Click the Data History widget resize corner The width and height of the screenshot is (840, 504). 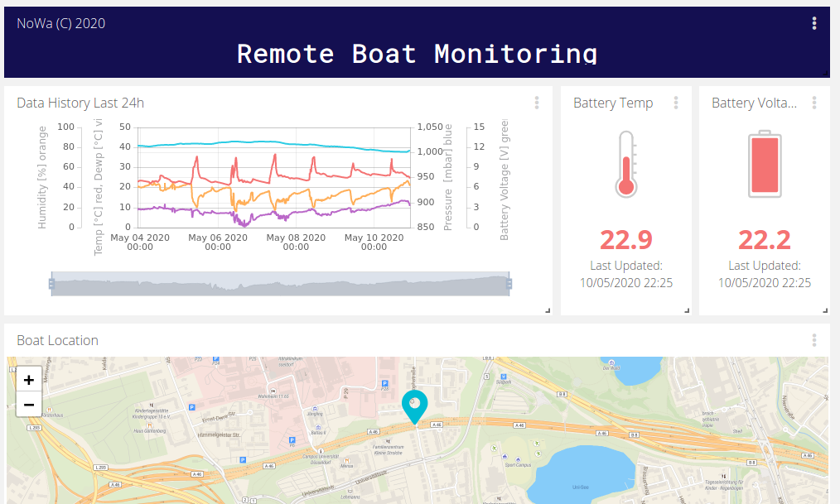(x=548, y=310)
